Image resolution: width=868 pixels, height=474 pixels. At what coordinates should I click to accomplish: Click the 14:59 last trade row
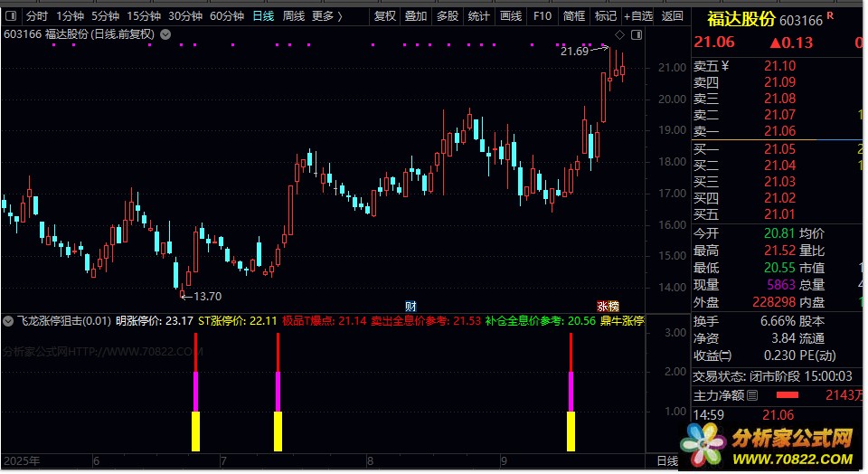coord(743,414)
